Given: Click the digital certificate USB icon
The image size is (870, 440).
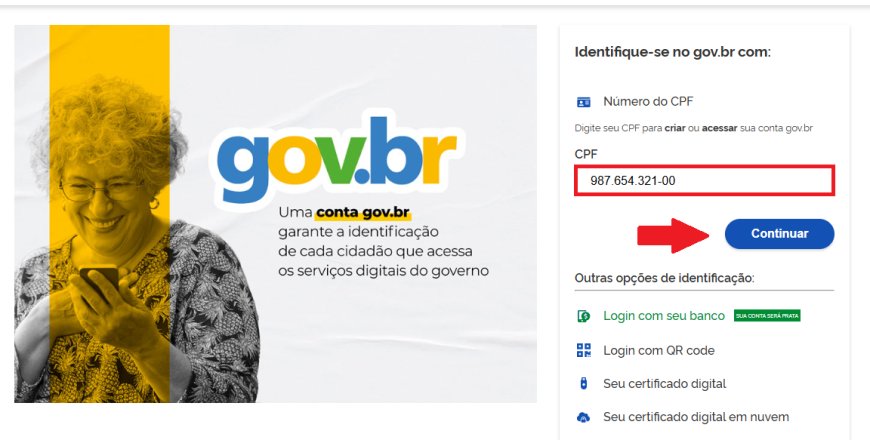Looking at the screenshot, I should pyautogui.click(x=584, y=383).
